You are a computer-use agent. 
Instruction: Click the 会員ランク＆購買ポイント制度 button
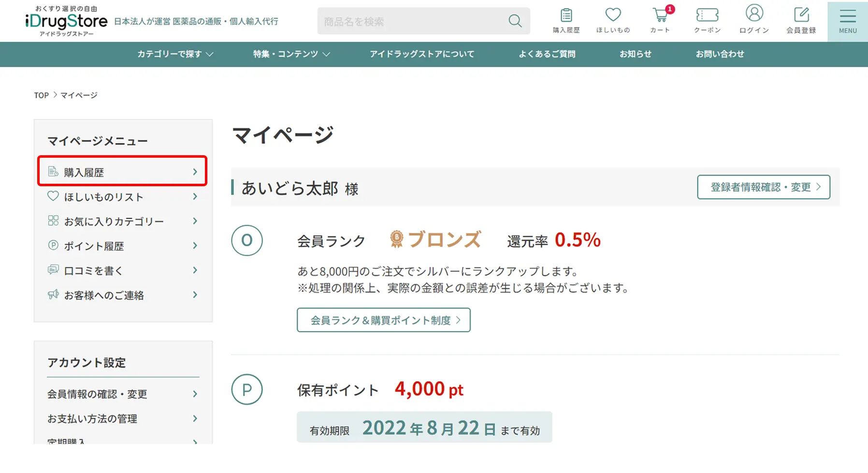[384, 320]
